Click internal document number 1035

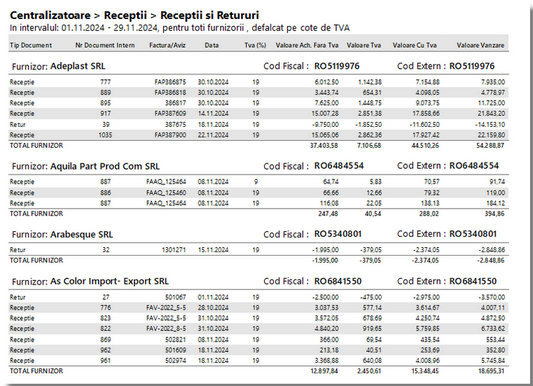point(105,135)
